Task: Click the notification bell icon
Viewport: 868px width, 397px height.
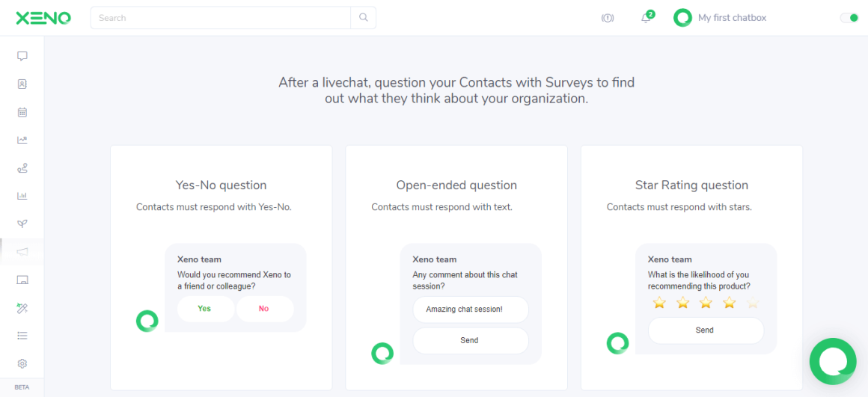Action: 646,18
